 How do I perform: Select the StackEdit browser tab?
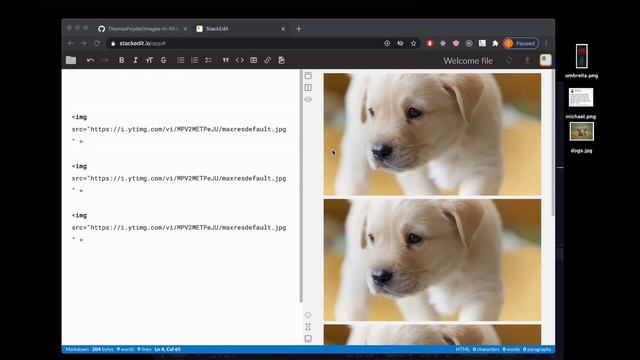click(x=240, y=29)
